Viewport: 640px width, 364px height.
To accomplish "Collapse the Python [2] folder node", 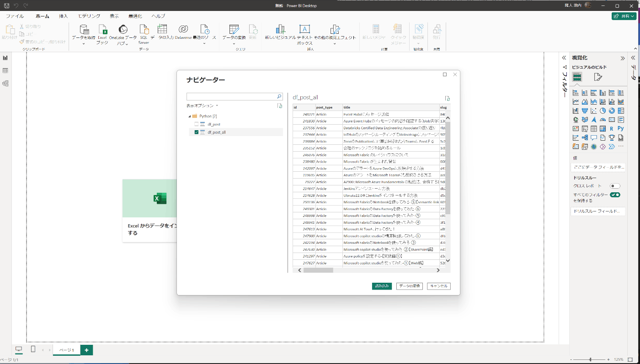I will coord(189,116).
